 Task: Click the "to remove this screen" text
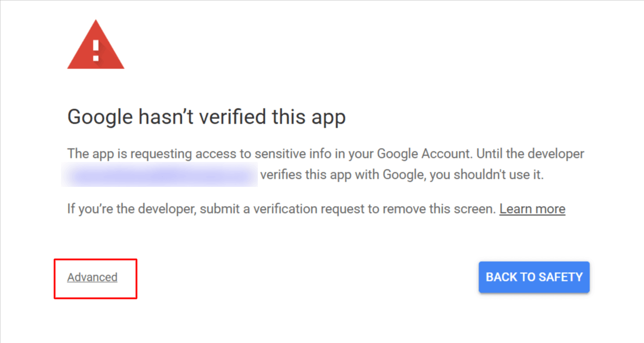pyautogui.click(x=437, y=209)
